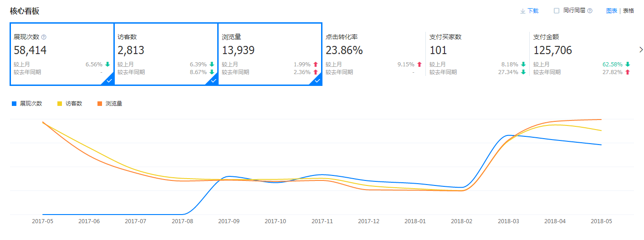Click red up arrow beside 1.99%
The image size is (644, 240).
[315, 65]
